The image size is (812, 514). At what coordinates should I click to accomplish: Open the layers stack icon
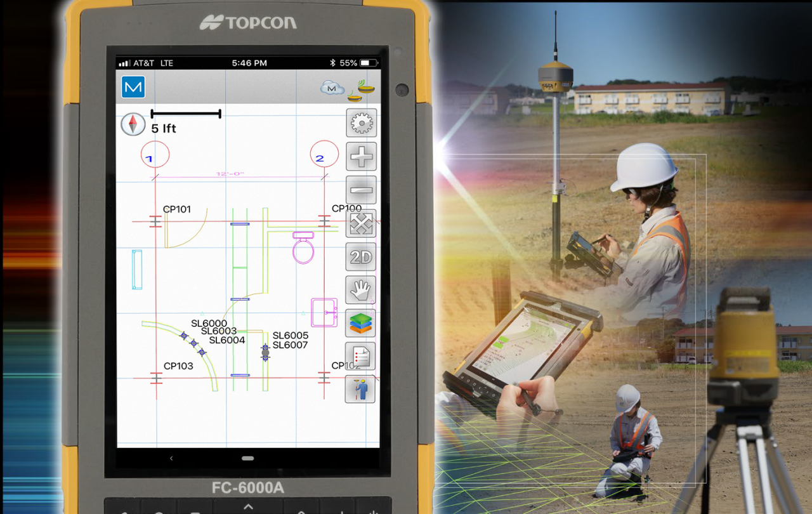point(361,323)
